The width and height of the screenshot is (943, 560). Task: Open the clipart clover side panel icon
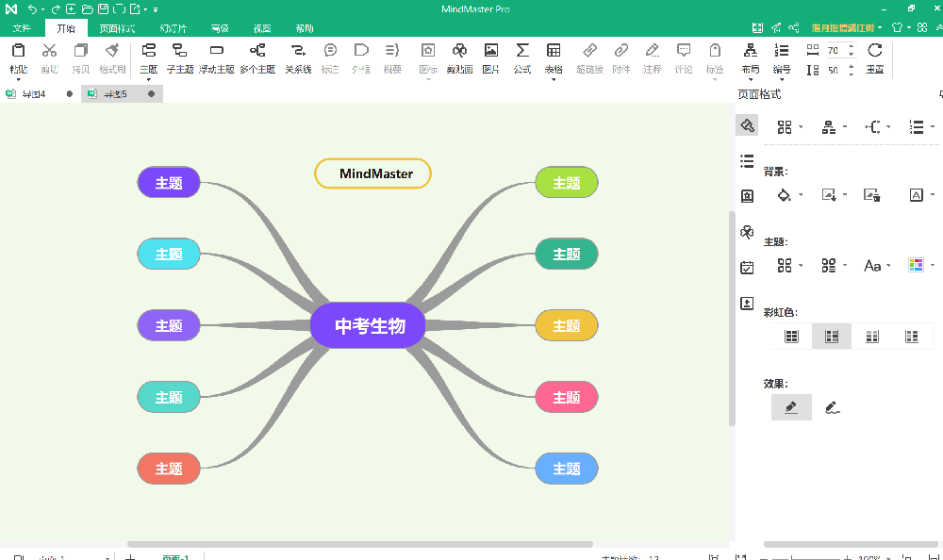pos(747,232)
